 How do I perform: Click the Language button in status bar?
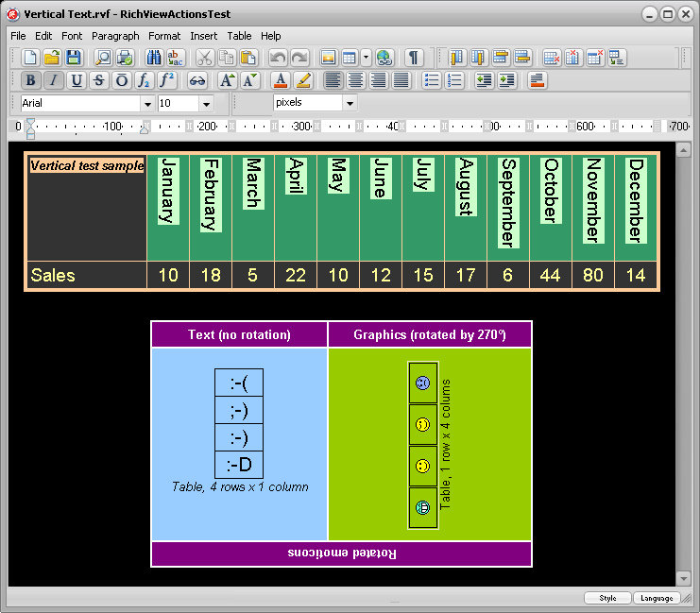656,598
